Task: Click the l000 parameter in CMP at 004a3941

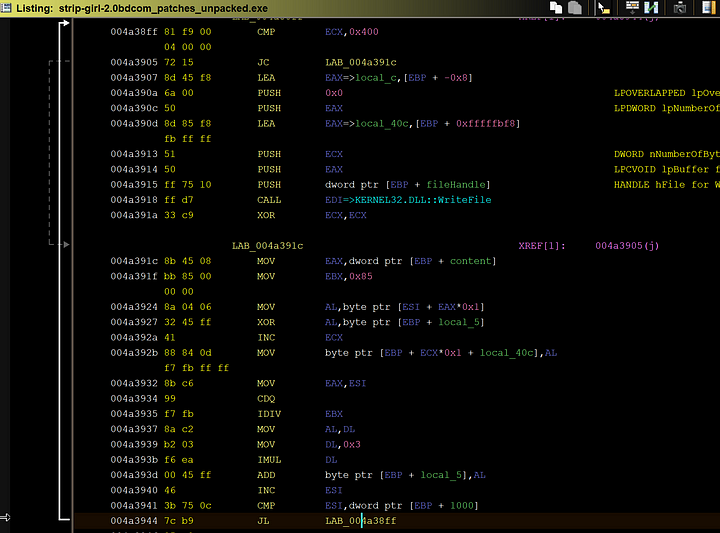Action: coord(461,505)
